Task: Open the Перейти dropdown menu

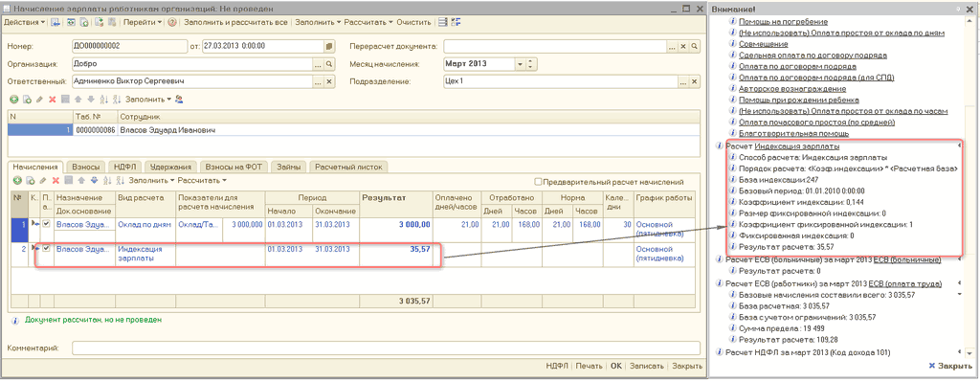Action: [142, 22]
